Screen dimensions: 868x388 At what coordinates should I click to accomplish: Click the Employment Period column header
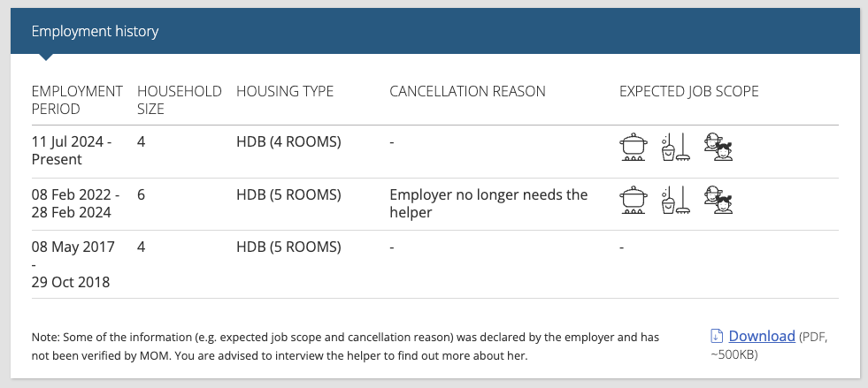(x=77, y=100)
